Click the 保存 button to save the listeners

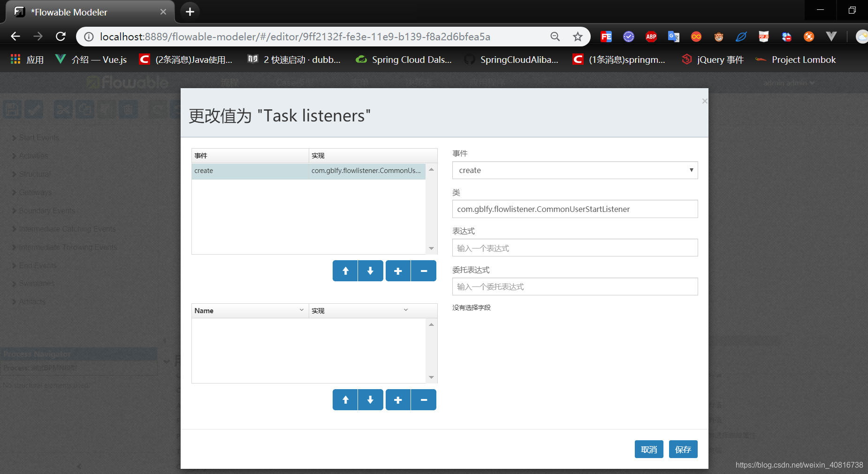point(683,449)
